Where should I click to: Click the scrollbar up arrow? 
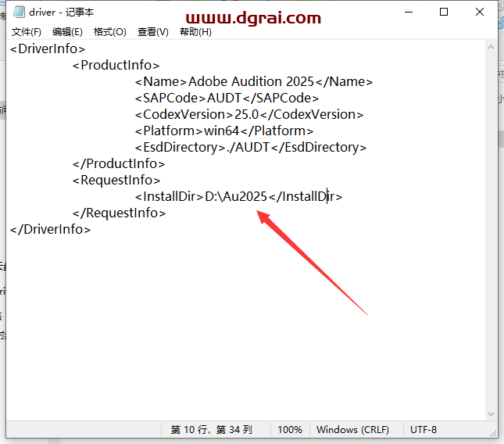point(491,47)
